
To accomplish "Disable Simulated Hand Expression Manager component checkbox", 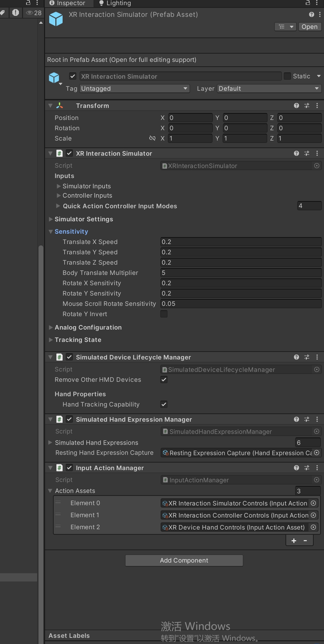I will 69,419.
